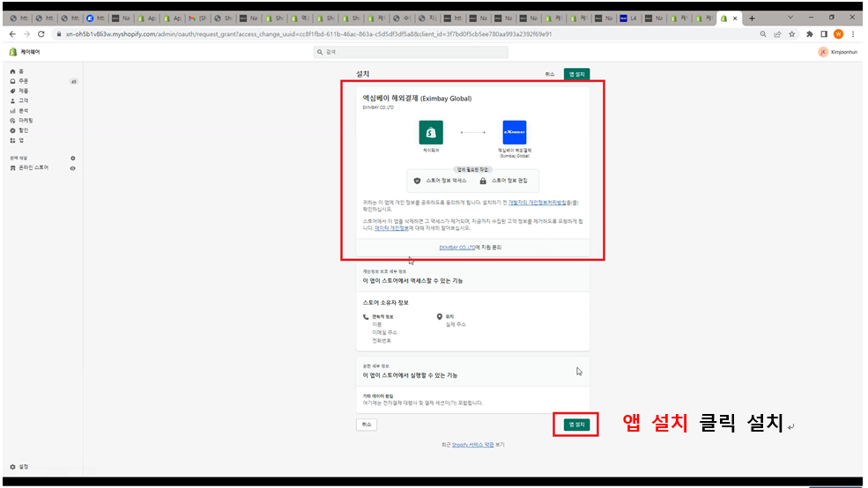Open 설정 (Settings) at sidebar bottom

click(x=19, y=467)
